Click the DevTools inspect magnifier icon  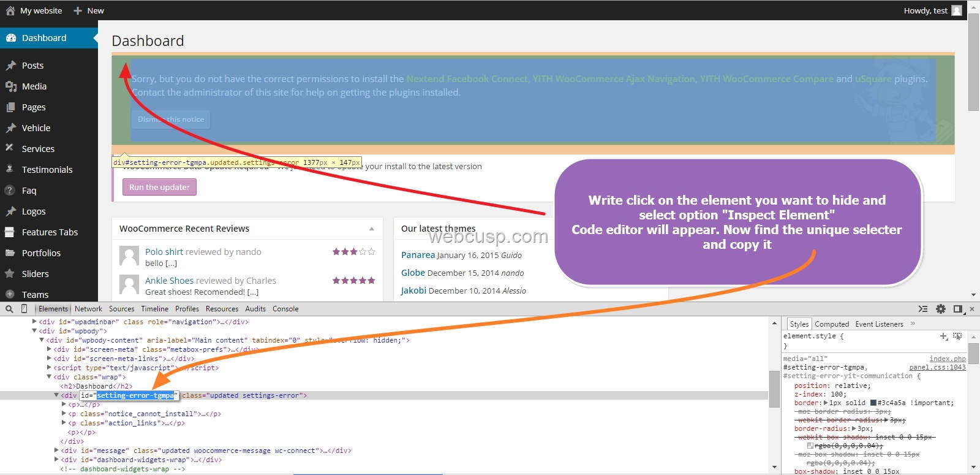point(9,309)
